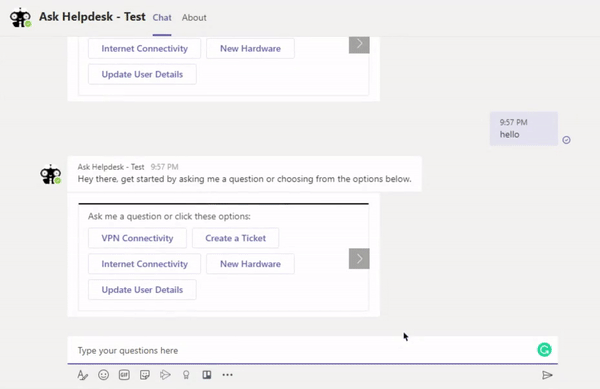Image resolution: width=600 pixels, height=389 pixels.
Task: Click the hello message bubble
Action: point(523,129)
